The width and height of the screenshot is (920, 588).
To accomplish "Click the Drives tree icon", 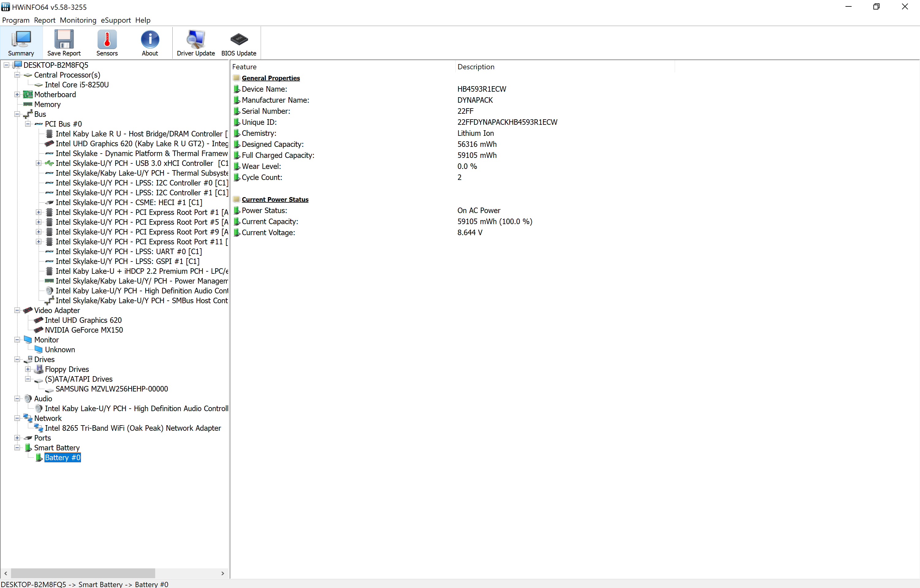I will click(28, 359).
